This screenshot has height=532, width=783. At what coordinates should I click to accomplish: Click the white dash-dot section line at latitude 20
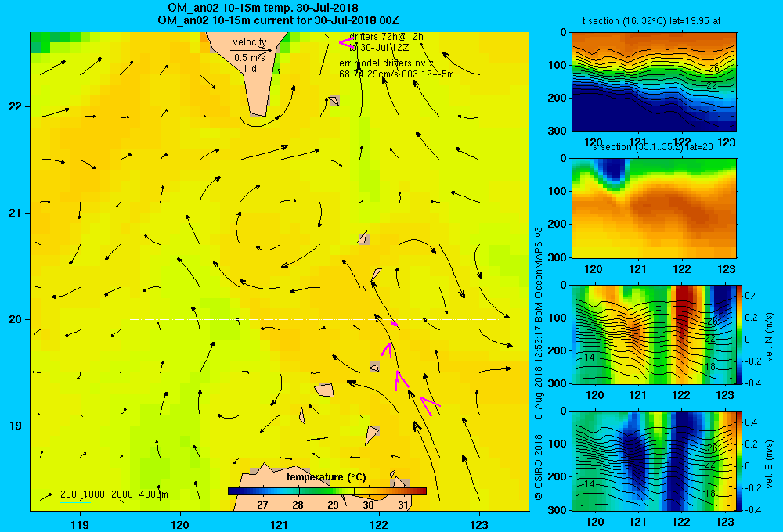(315, 319)
